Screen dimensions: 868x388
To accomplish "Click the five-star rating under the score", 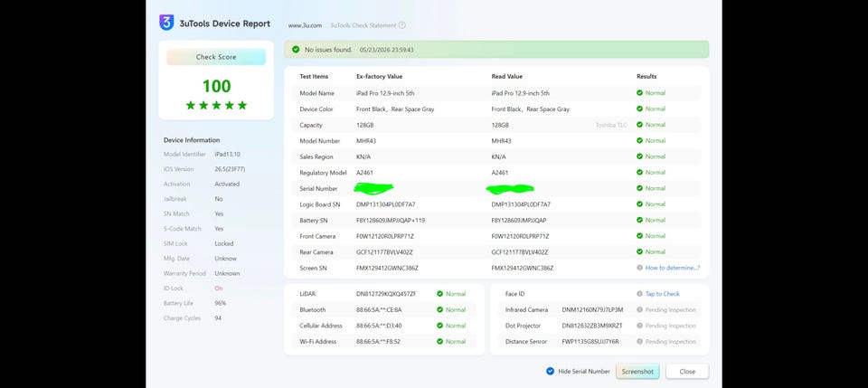I will pyautogui.click(x=216, y=105).
